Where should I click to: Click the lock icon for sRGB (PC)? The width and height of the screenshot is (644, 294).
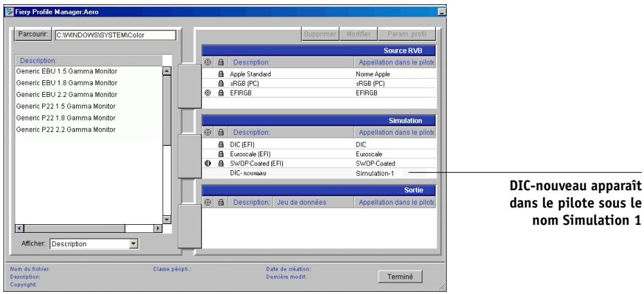(221, 83)
